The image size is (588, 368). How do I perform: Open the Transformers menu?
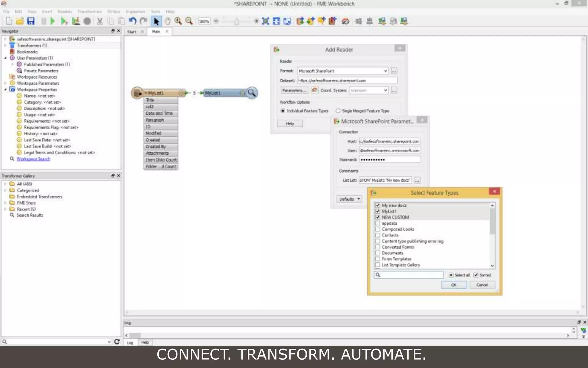[x=90, y=11]
